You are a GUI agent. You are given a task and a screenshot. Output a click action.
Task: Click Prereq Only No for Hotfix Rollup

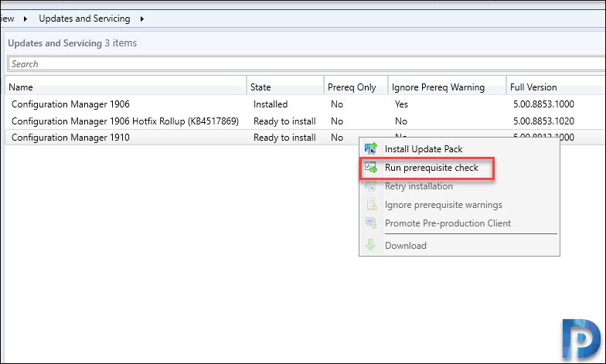[337, 121]
